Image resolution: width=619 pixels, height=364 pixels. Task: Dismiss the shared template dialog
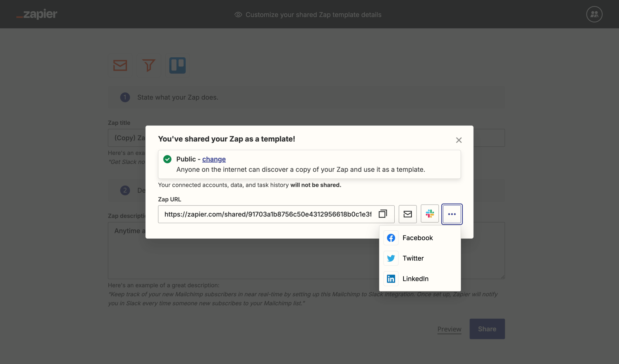(x=459, y=140)
